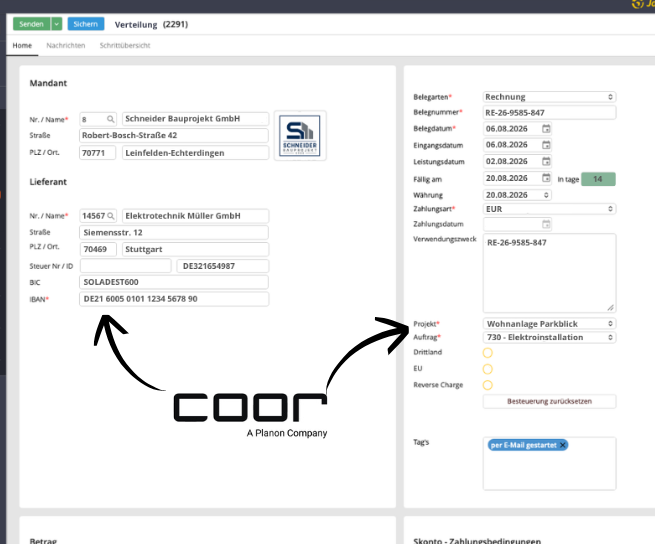Screen dimensions: 655x544
Task: Click the Mandant PLZ field 70771
Action: (97, 153)
